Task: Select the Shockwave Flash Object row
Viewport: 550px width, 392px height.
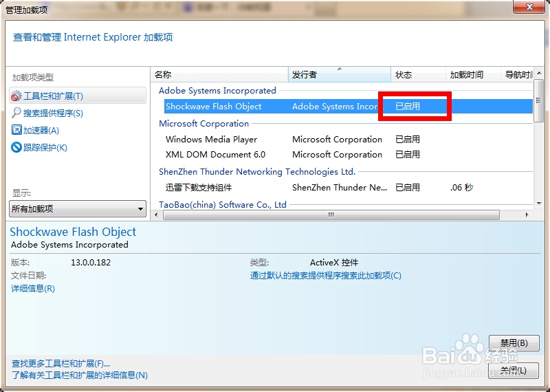Action: click(349, 107)
